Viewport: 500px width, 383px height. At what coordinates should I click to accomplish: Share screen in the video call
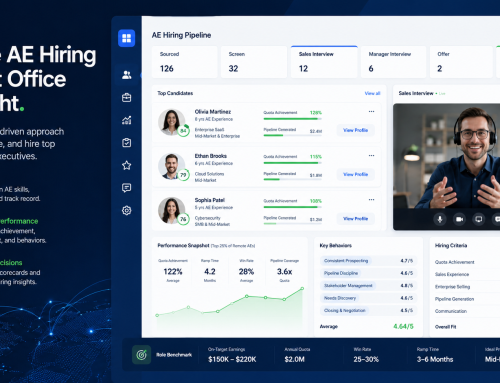coord(479,219)
